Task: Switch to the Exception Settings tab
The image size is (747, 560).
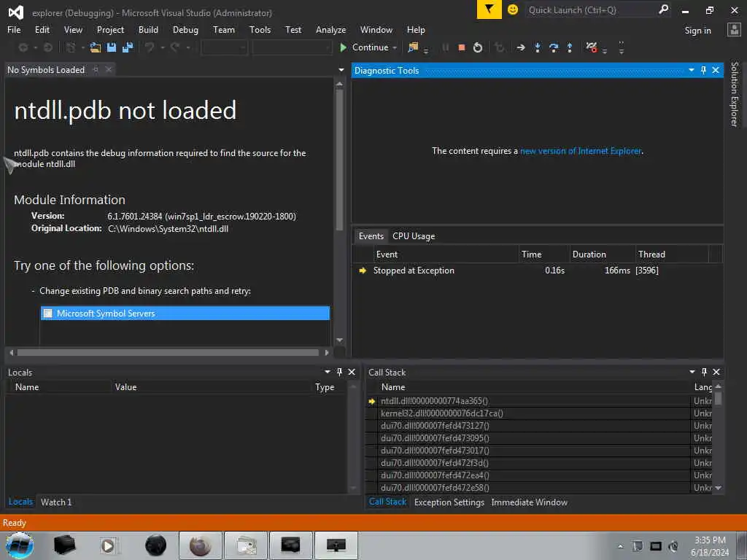Action: 449,502
